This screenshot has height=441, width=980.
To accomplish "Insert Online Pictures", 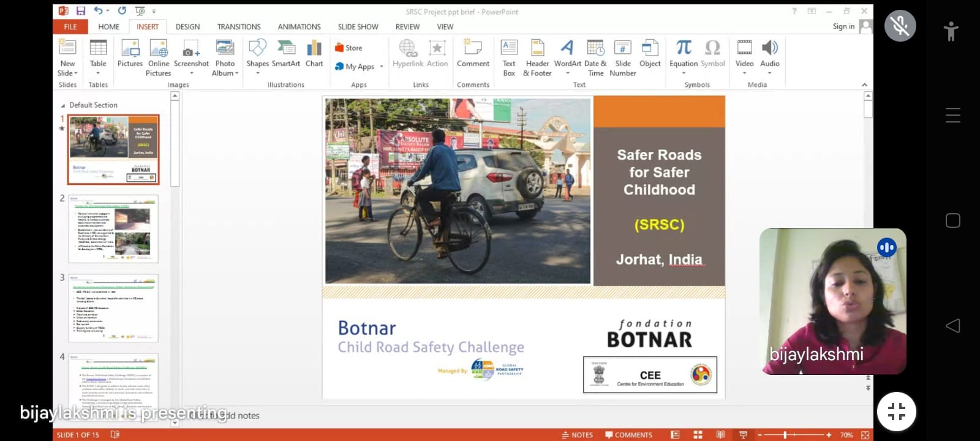I will pyautogui.click(x=159, y=58).
